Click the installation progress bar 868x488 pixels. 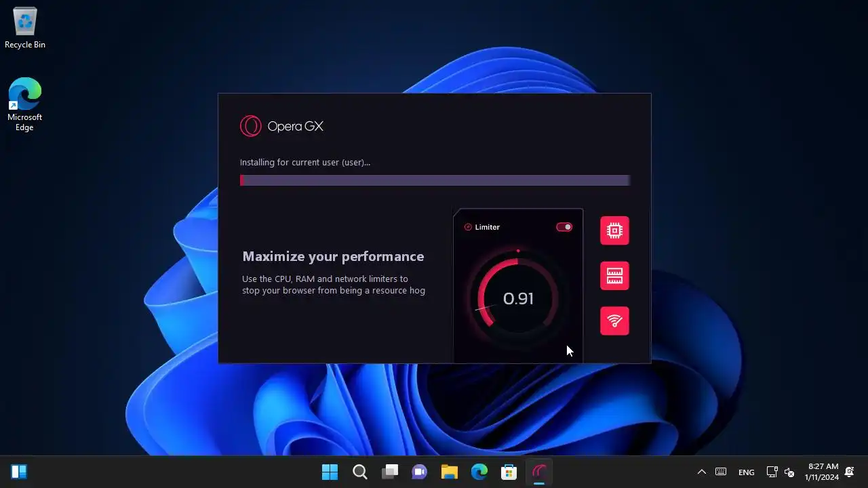point(435,180)
